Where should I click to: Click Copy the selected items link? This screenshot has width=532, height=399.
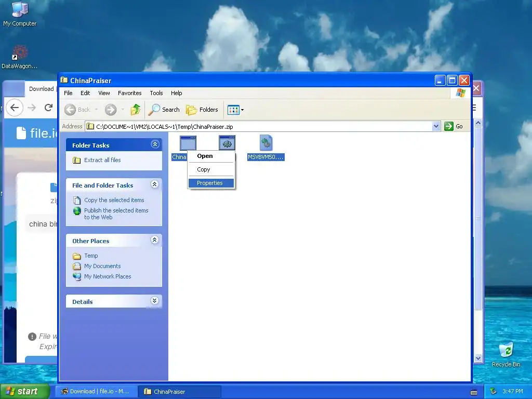click(x=114, y=200)
